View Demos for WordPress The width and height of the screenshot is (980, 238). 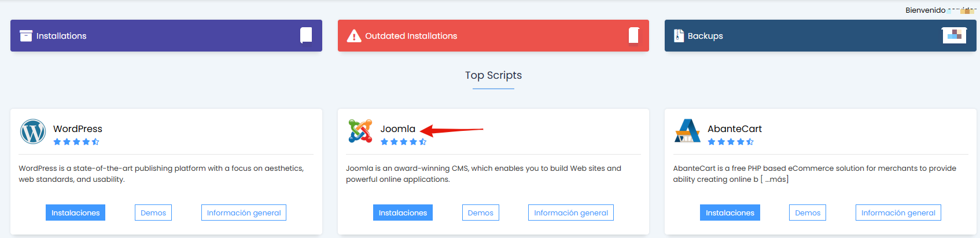coord(153,213)
